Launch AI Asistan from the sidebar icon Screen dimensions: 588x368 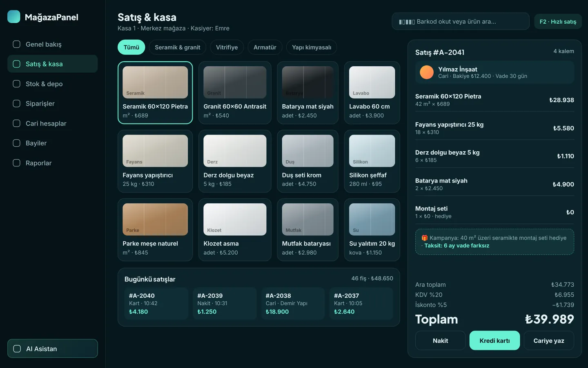point(17,349)
